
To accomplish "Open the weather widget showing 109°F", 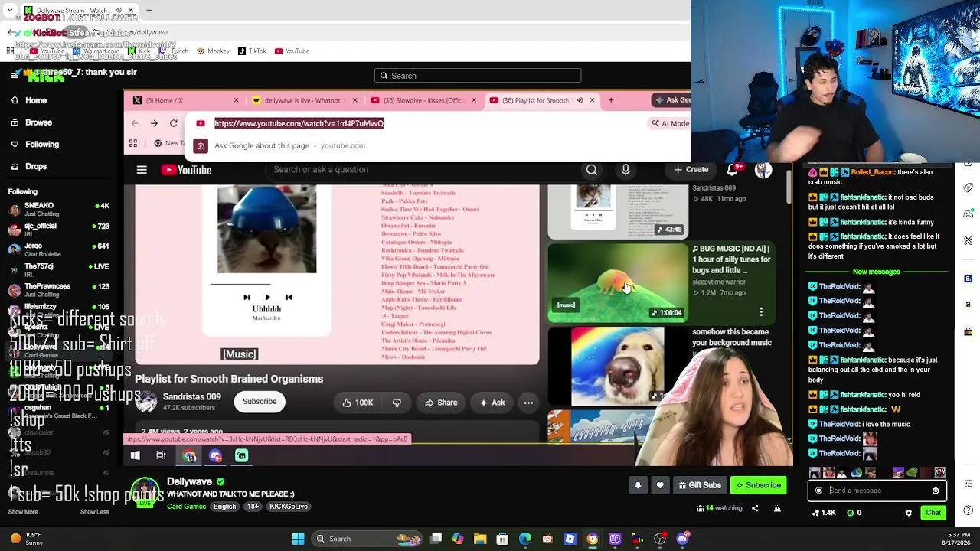I will tap(25, 539).
